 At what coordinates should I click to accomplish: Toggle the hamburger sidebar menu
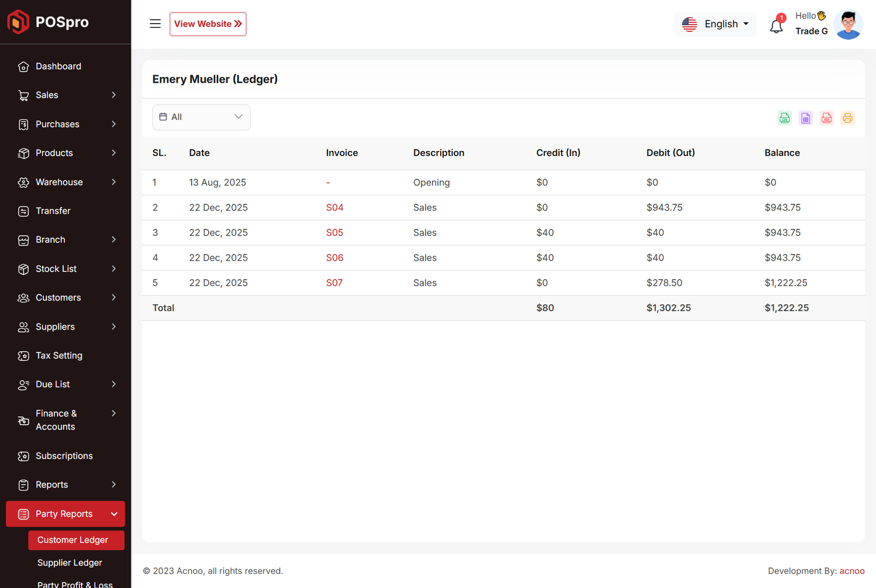(x=155, y=24)
